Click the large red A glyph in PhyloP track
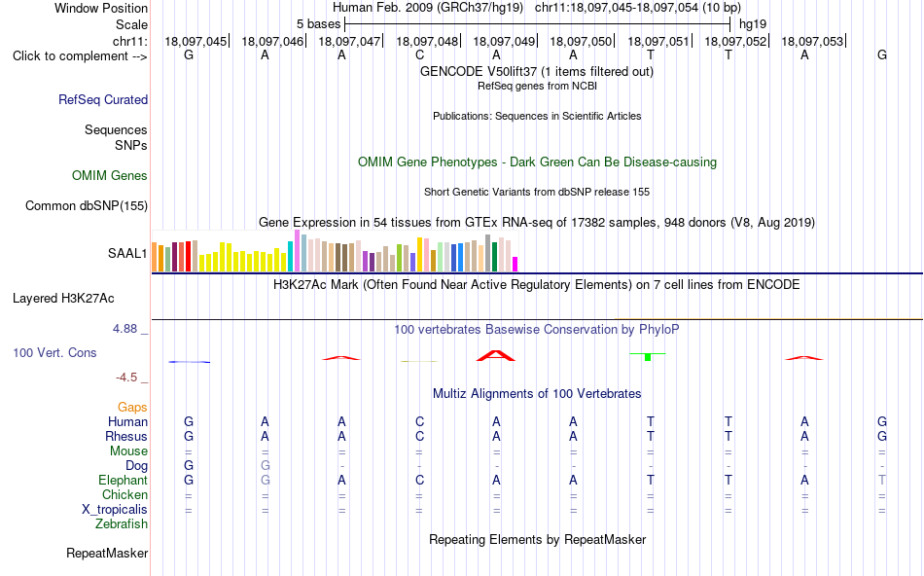This screenshot has width=924, height=576. point(496,355)
